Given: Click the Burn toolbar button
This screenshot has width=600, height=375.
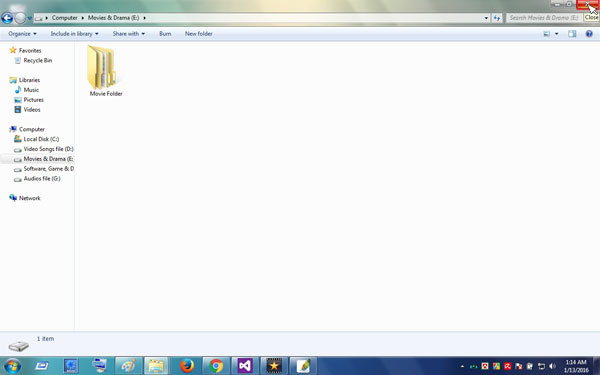Looking at the screenshot, I should [x=165, y=34].
